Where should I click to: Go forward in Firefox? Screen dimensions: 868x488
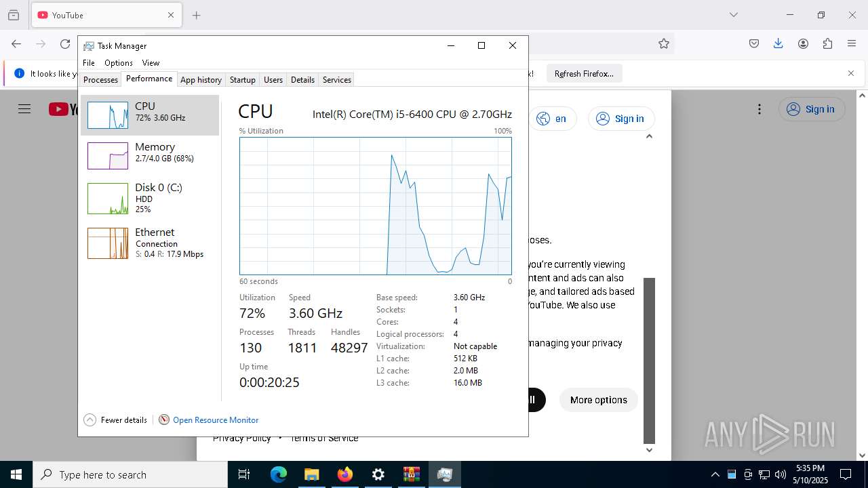coord(41,43)
